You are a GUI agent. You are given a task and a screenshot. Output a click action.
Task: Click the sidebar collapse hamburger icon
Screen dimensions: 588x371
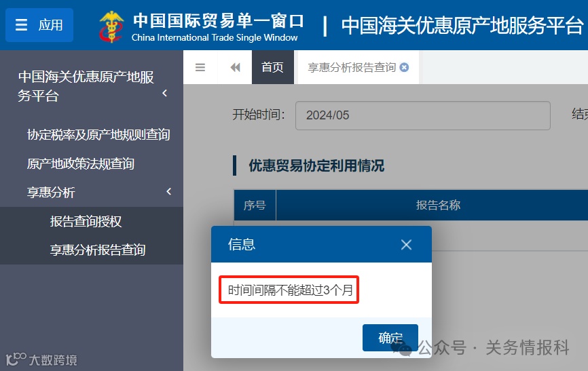200,67
